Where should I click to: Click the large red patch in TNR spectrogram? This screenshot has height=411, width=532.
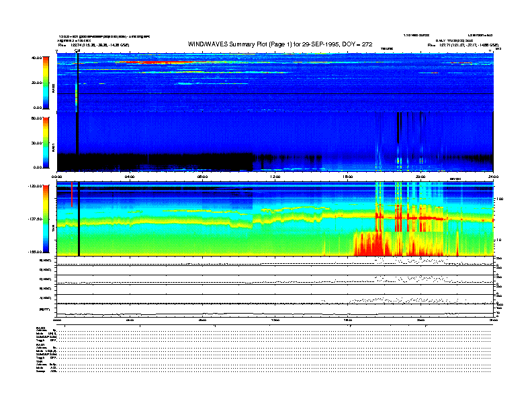[x=371, y=244]
